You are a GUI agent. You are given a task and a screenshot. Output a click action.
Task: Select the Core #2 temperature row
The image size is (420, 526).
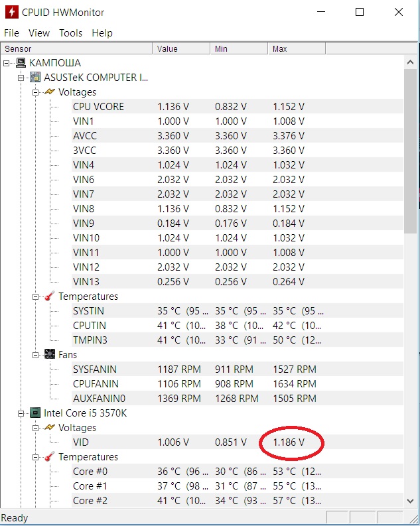[237, 500]
